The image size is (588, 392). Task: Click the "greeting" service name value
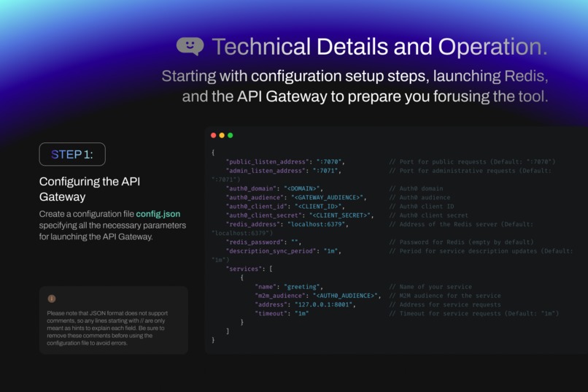point(302,287)
